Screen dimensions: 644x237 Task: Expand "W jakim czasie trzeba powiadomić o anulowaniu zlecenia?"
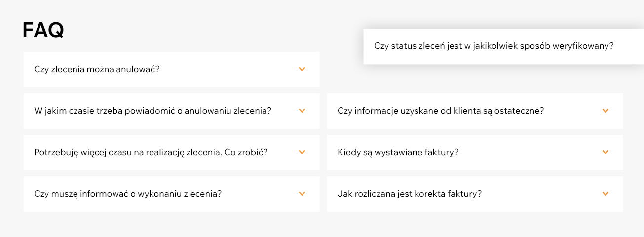coord(153,111)
